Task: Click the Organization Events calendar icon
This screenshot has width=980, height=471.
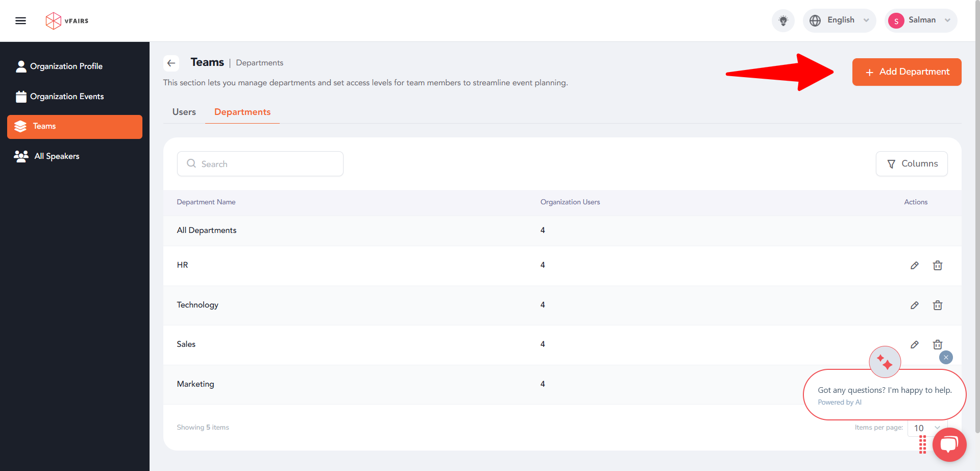Action: [x=21, y=97]
